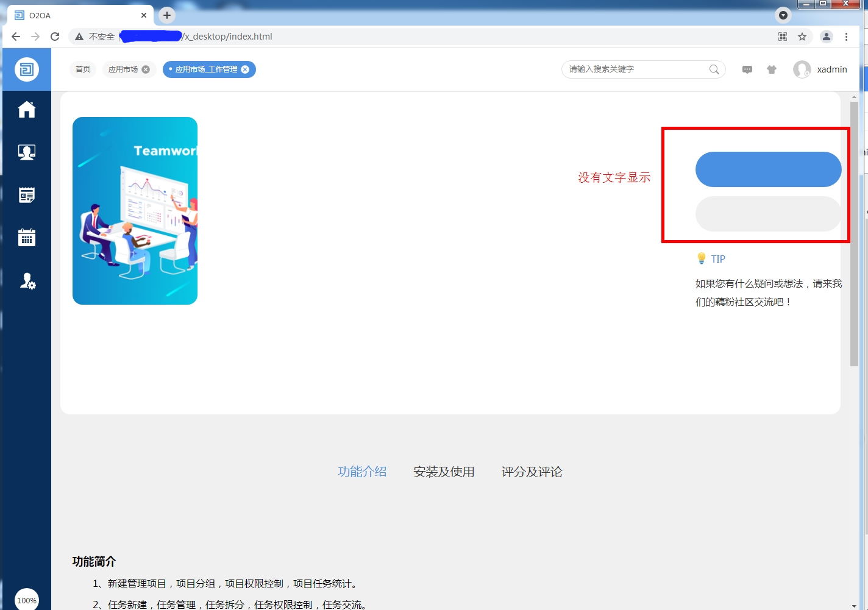Screen dimensions: 868x610
Task: Click the xadmin avatar picture
Action: click(802, 69)
